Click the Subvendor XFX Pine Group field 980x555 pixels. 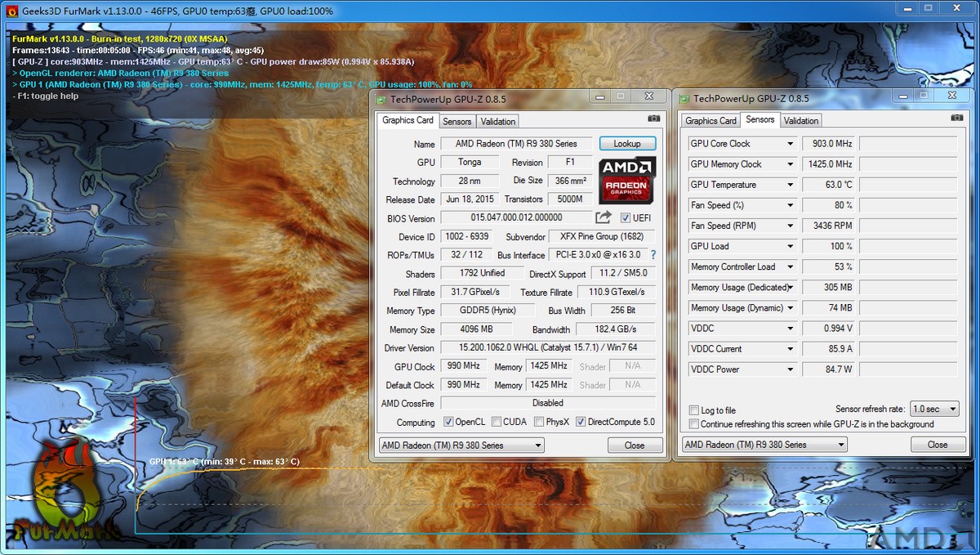[602, 236]
